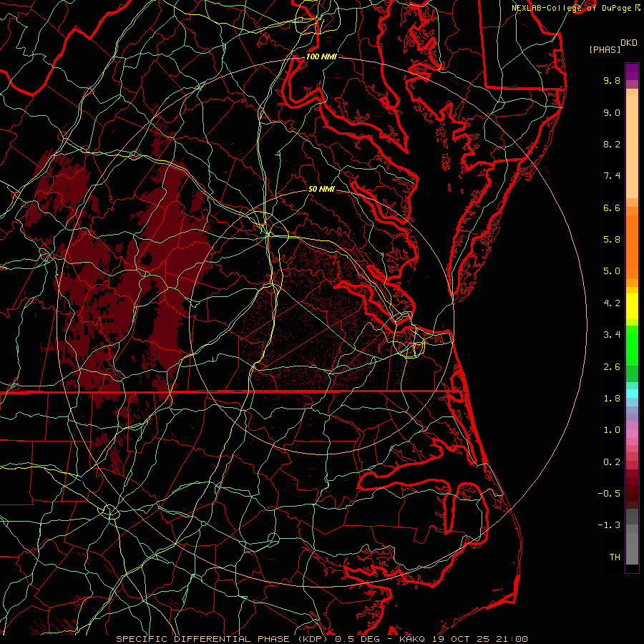Screen dimensions: 644x644
Task: Click the 3.4 legend value
Action: coord(612,335)
